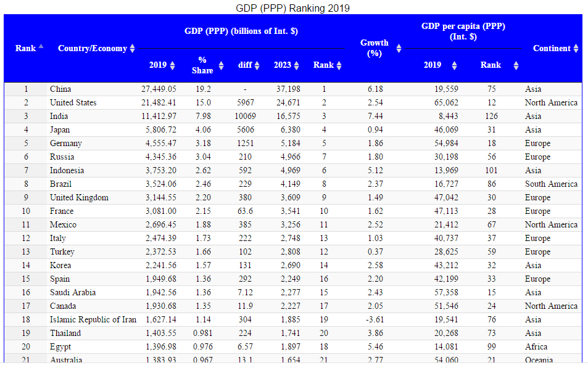This screenshot has height=368, width=588.
Task: Click the Continent column sort arrows
Action: click(x=576, y=48)
